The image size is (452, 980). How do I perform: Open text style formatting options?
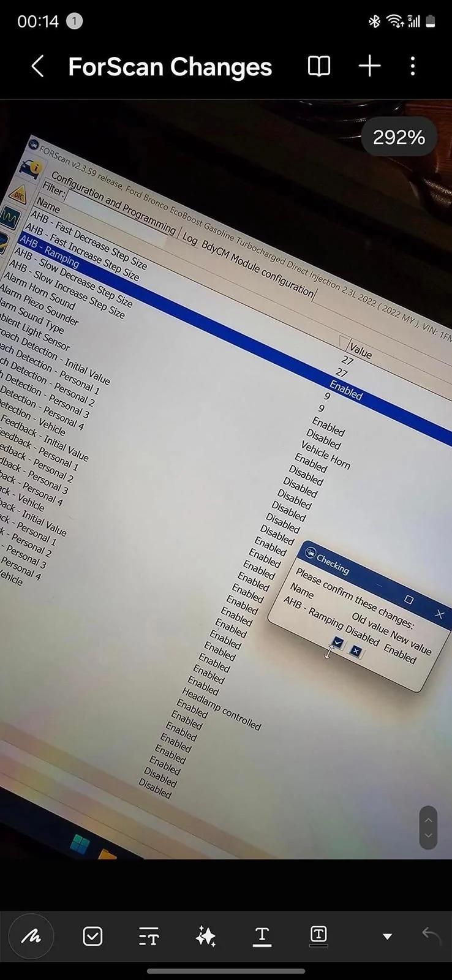[149, 936]
